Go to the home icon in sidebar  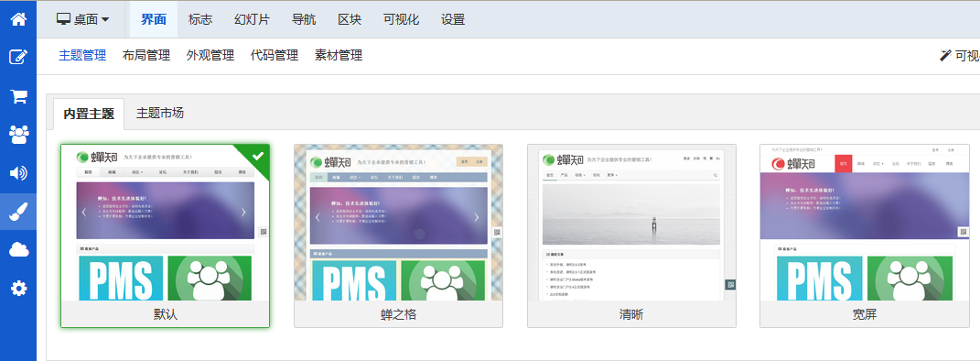coord(18,18)
